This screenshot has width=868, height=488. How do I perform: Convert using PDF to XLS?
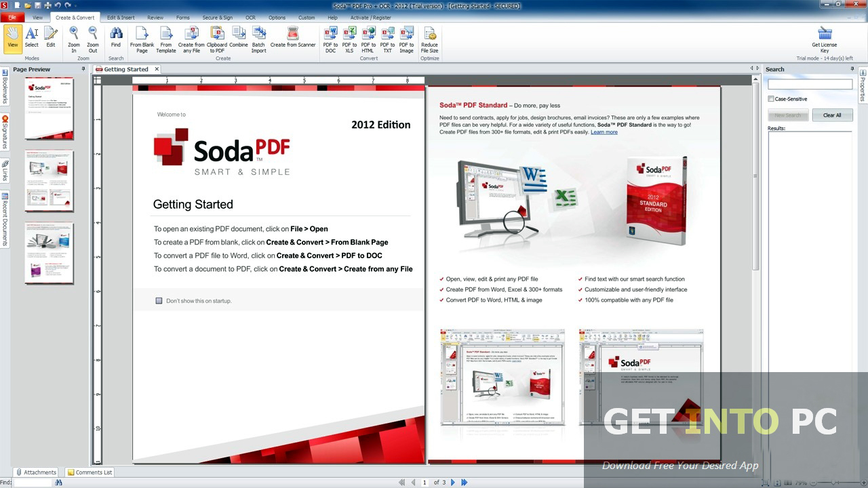(x=350, y=39)
